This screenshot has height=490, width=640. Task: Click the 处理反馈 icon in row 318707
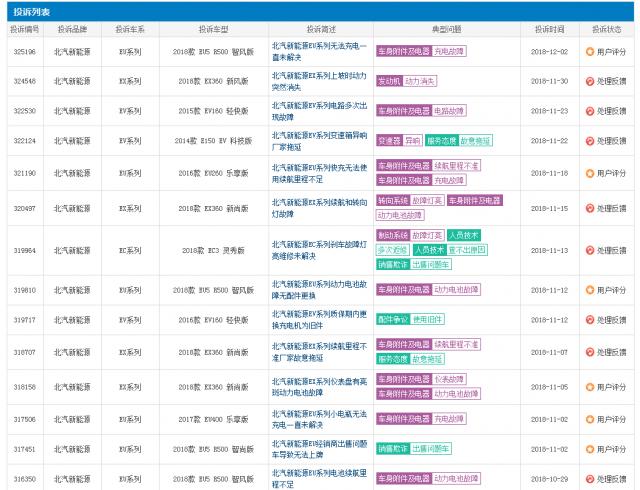tap(589, 352)
